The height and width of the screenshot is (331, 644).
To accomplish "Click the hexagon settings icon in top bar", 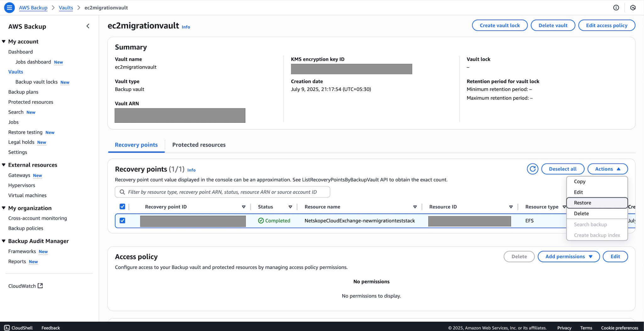I will pos(633,8).
